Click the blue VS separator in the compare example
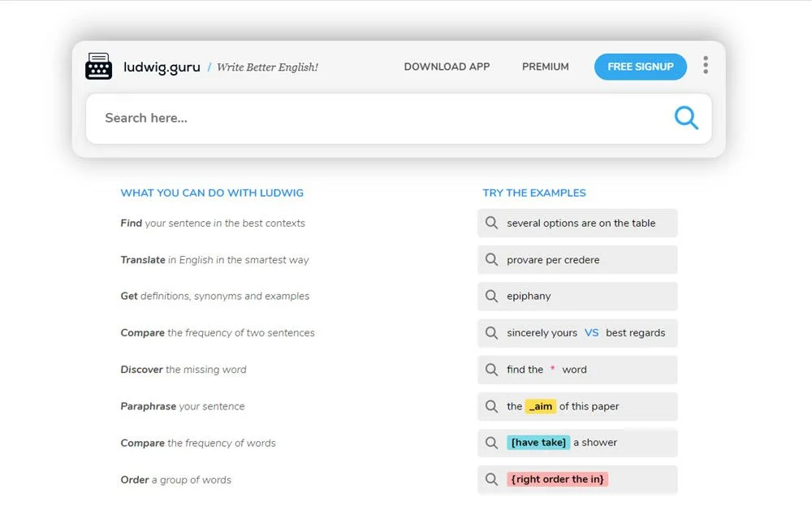The width and height of the screenshot is (812, 516). click(591, 332)
